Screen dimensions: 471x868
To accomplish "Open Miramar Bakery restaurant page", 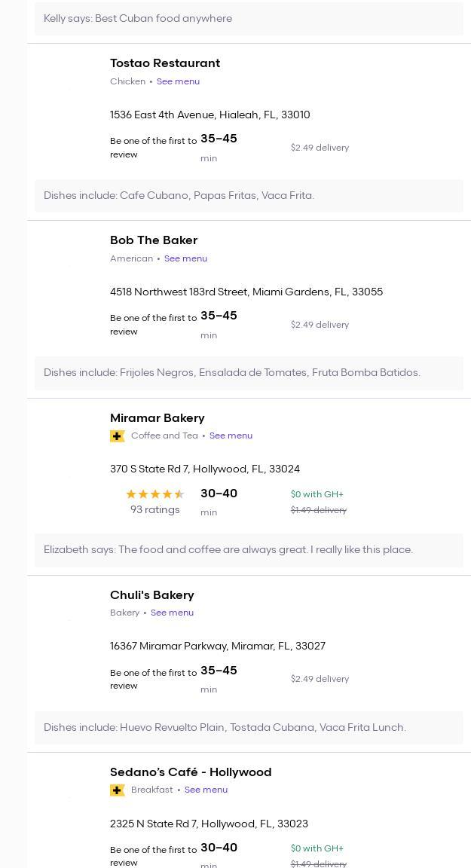I will coord(158,418).
